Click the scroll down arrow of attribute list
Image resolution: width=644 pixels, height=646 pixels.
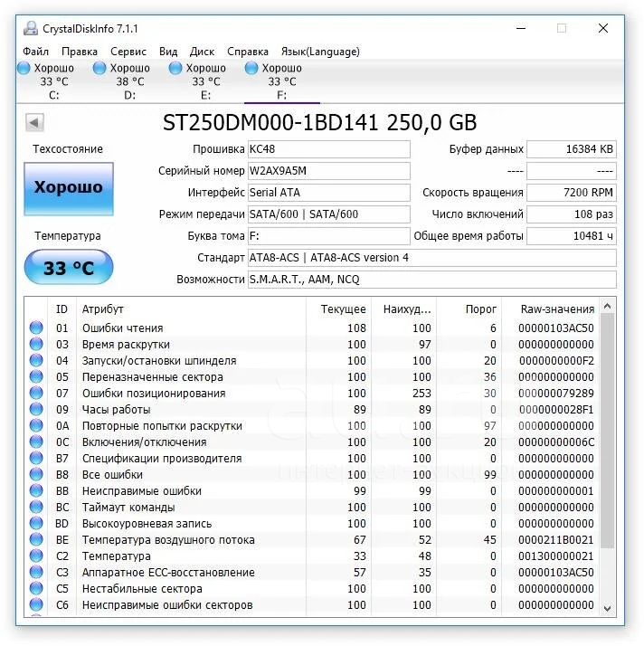(x=607, y=609)
